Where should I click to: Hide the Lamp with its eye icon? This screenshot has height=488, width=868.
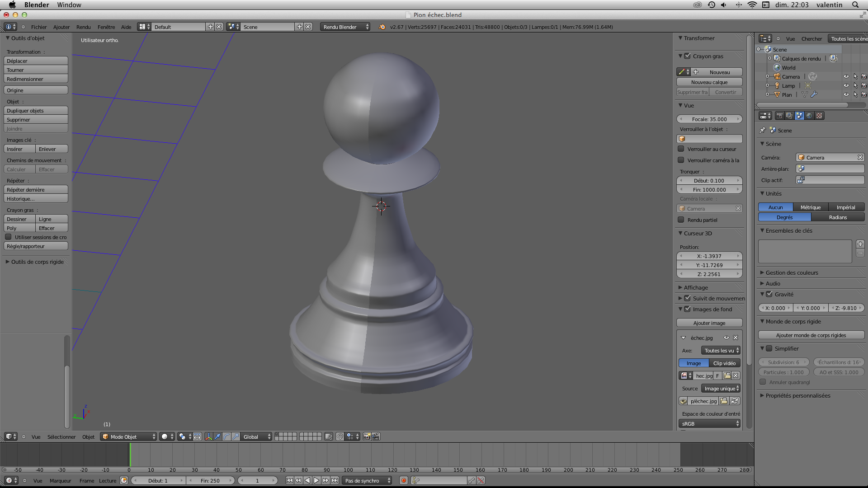(846, 85)
